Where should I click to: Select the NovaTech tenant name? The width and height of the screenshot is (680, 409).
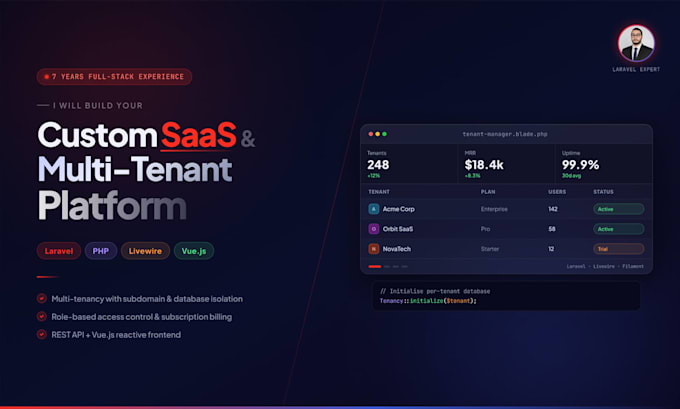point(396,249)
